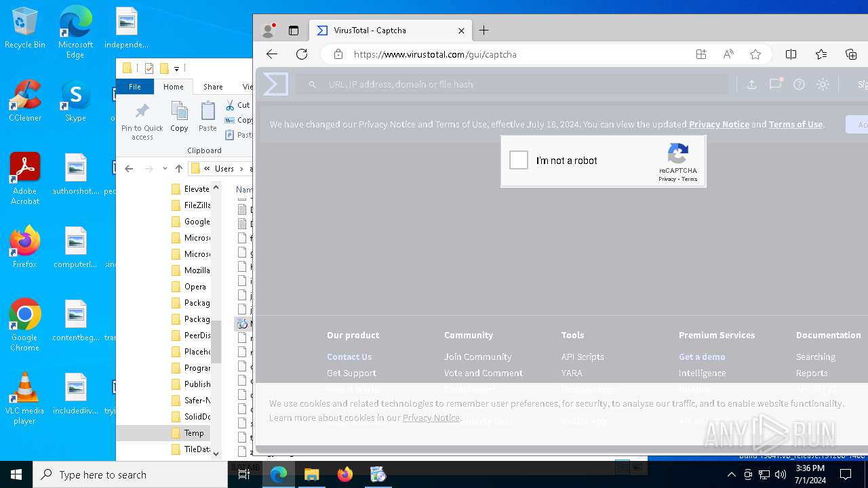Open Explorer quick access toolbar dropdown
Image resolution: width=868 pixels, height=488 pixels.
pos(176,68)
